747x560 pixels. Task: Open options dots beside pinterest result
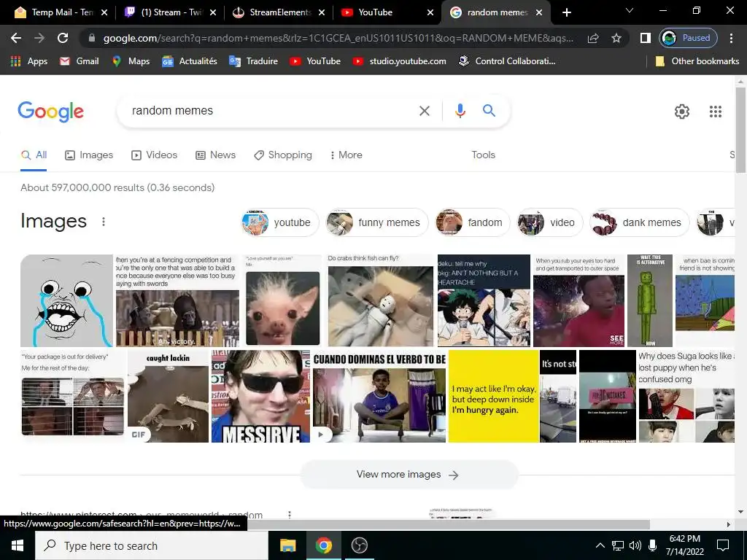coord(289,514)
